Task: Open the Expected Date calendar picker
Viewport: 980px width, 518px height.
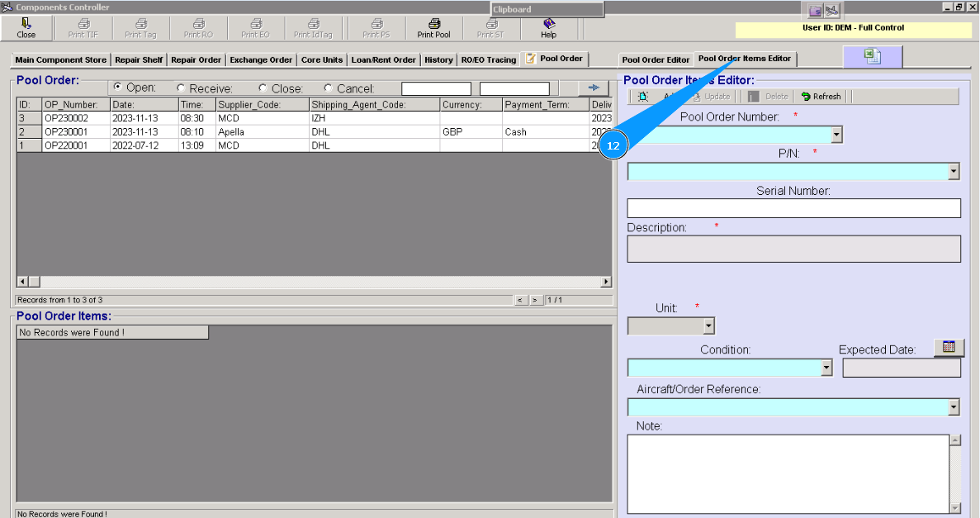Action: pos(949,347)
